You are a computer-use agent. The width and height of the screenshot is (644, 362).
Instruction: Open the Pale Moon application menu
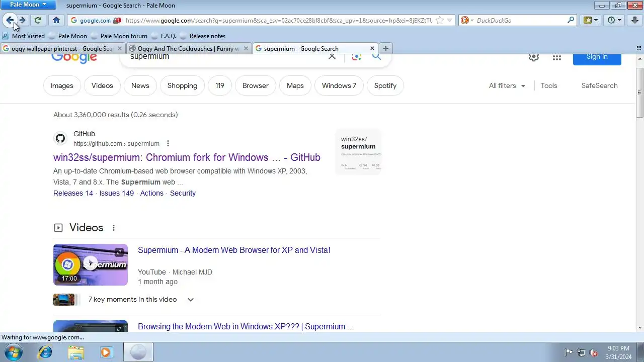coord(28,5)
